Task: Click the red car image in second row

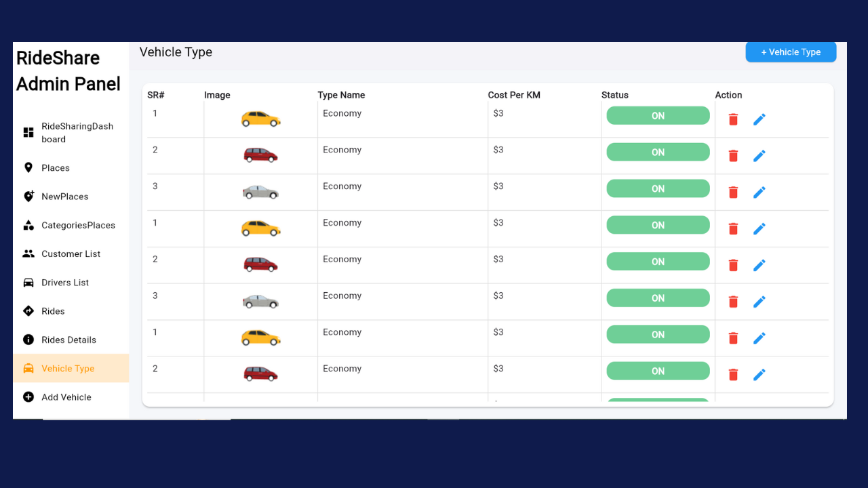Action: [261, 155]
